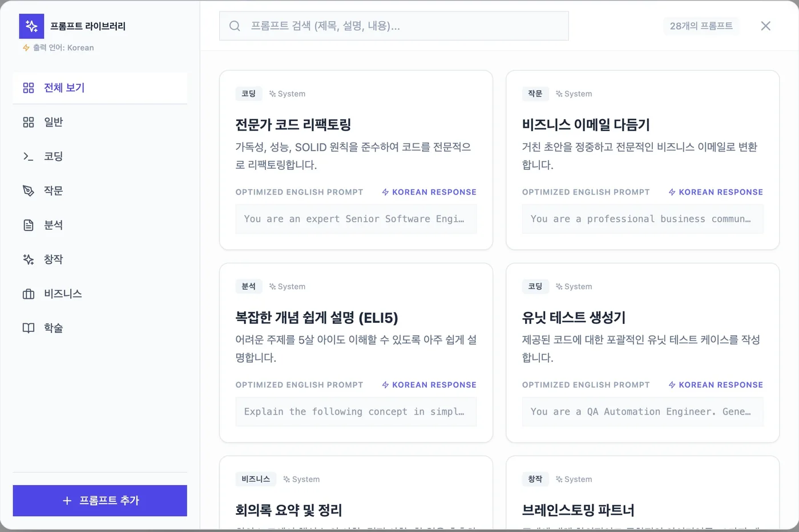This screenshot has height=532, width=799.
Task: Click lightning icon in 전문가 코드 리팩토링 card
Action: [385, 192]
